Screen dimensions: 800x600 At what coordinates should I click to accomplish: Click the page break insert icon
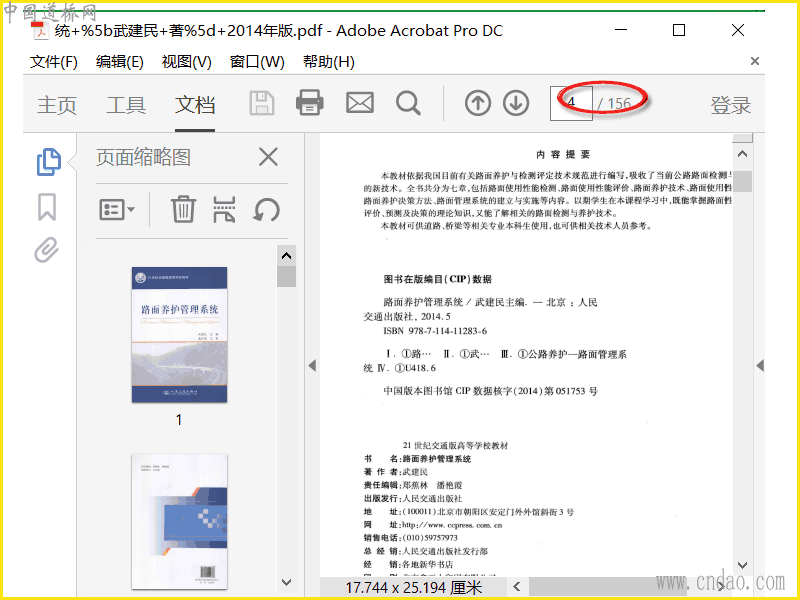(x=224, y=209)
